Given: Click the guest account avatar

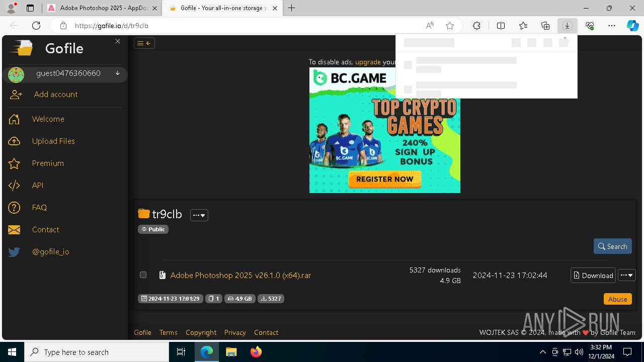Looking at the screenshot, I should tap(16, 75).
